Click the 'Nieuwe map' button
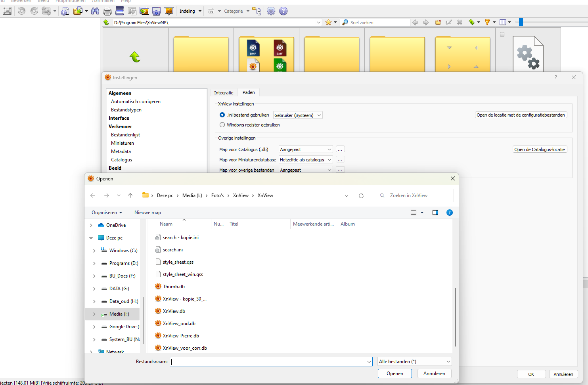This screenshot has width=588, height=385. point(147,213)
